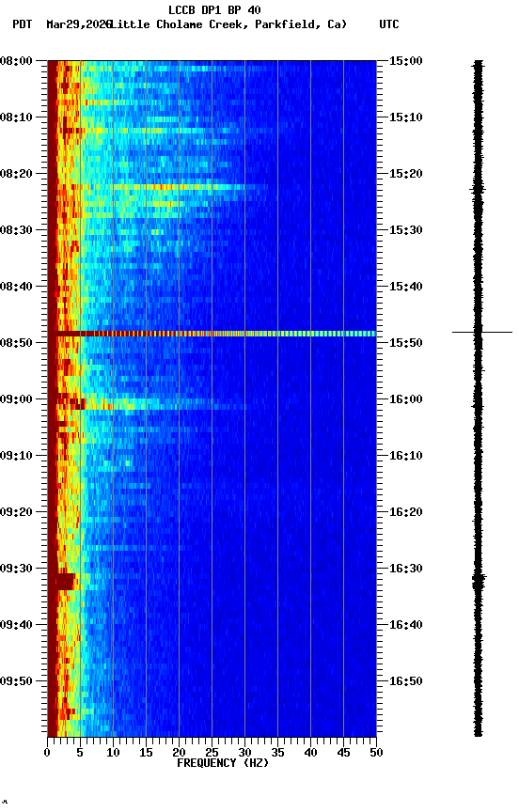Click the 45 Hz frequency axis label
This screenshot has height=812, width=519.
[x=343, y=753]
